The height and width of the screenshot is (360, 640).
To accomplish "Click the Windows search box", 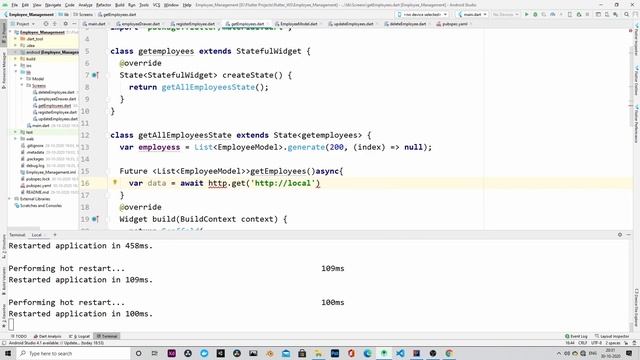I will coord(73,353).
